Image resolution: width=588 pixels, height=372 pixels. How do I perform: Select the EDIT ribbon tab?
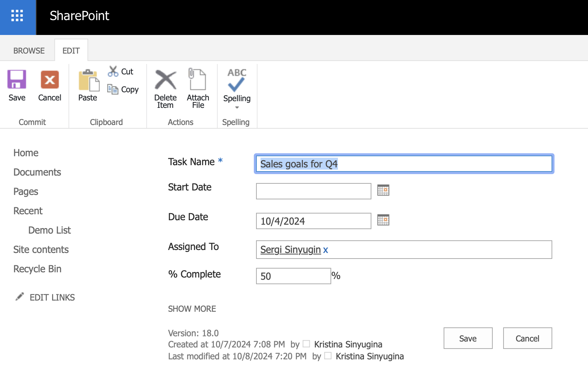coord(71,51)
